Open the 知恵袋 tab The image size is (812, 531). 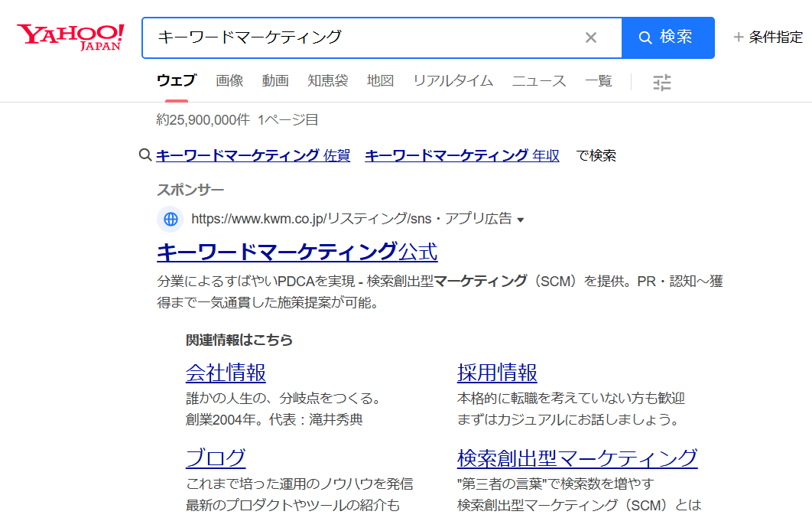pyautogui.click(x=328, y=81)
